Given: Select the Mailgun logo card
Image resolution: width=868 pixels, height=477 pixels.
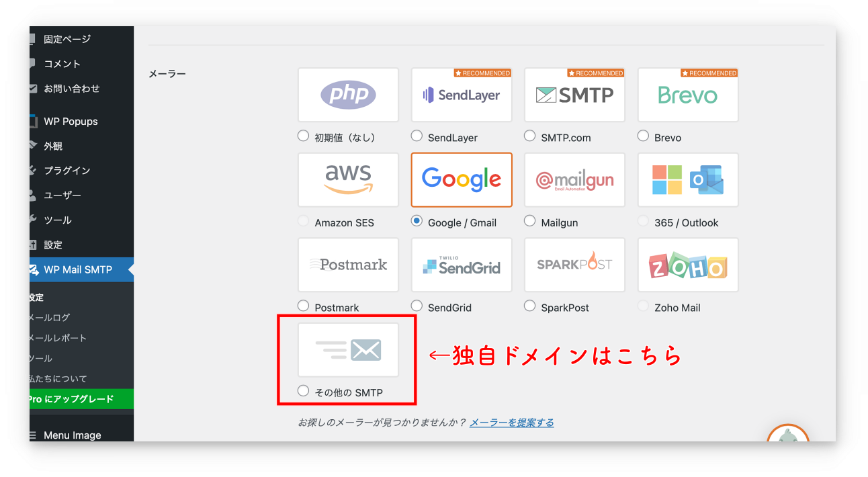Looking at the screenshot, I should [574, 179].
